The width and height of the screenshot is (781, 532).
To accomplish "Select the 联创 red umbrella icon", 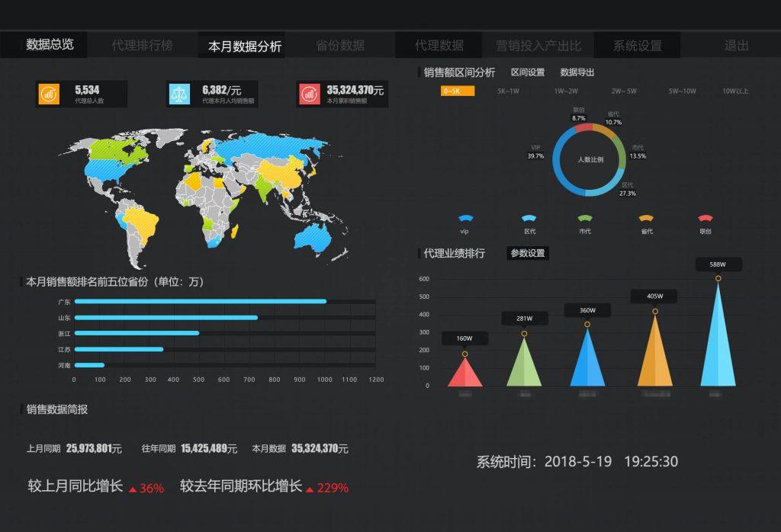I will coord(705,218).
